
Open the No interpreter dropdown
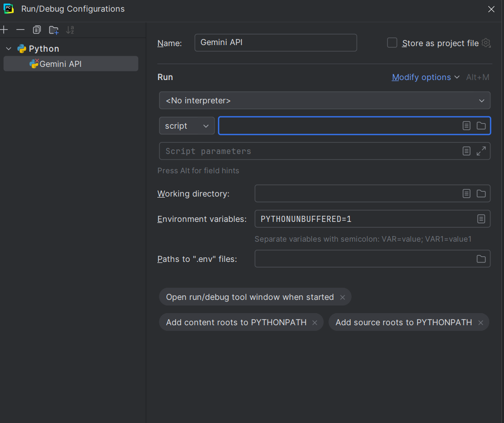pos(325,100)
